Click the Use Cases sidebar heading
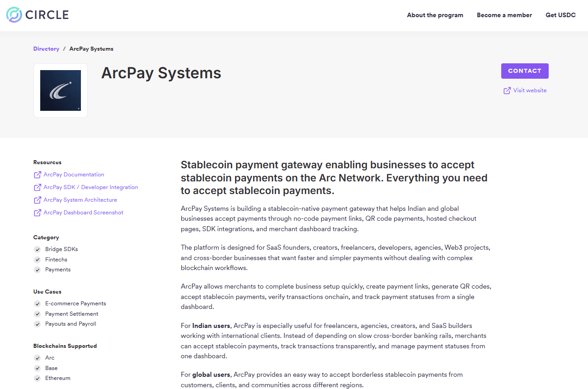This screenshot has width=588, height=389. 47,292
